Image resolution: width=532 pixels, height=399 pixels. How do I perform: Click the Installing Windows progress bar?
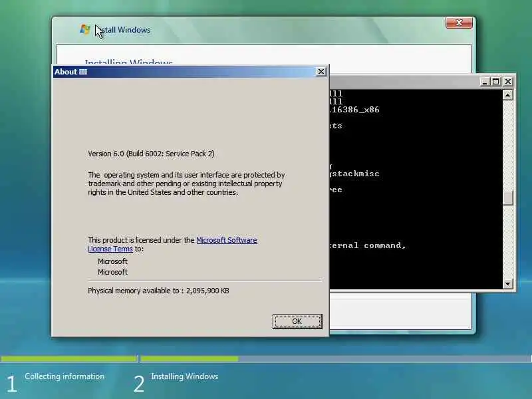[336, 358]
